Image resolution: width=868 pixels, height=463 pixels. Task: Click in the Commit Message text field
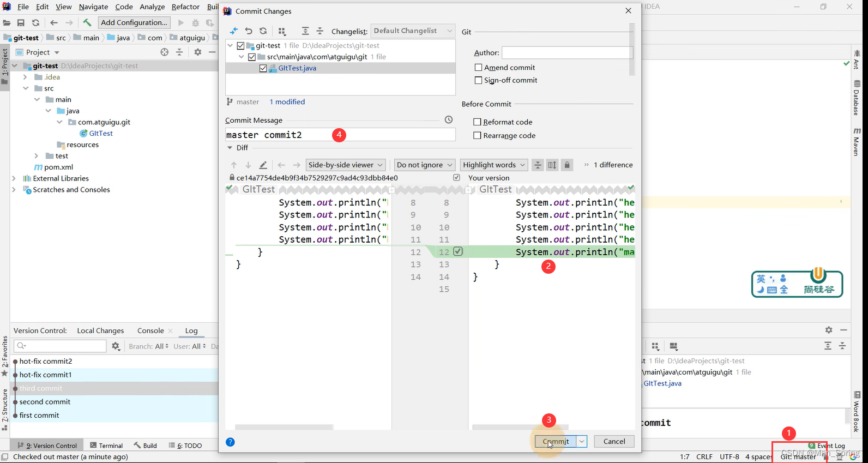pos(340,135)
